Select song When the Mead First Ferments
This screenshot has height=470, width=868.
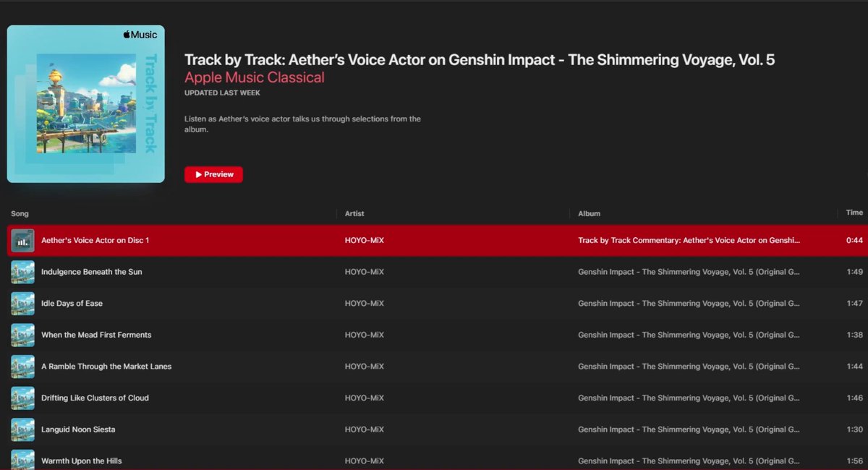coord(96,335)
